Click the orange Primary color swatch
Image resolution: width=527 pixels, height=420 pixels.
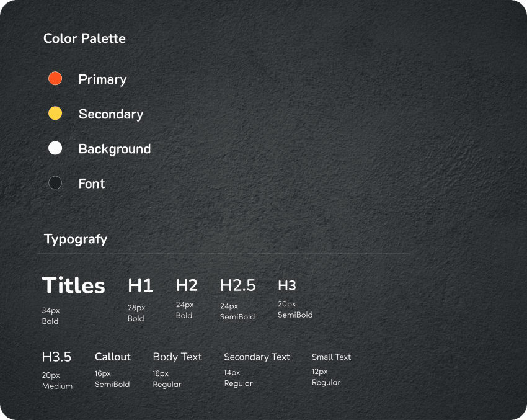click(x=55, y=78)
